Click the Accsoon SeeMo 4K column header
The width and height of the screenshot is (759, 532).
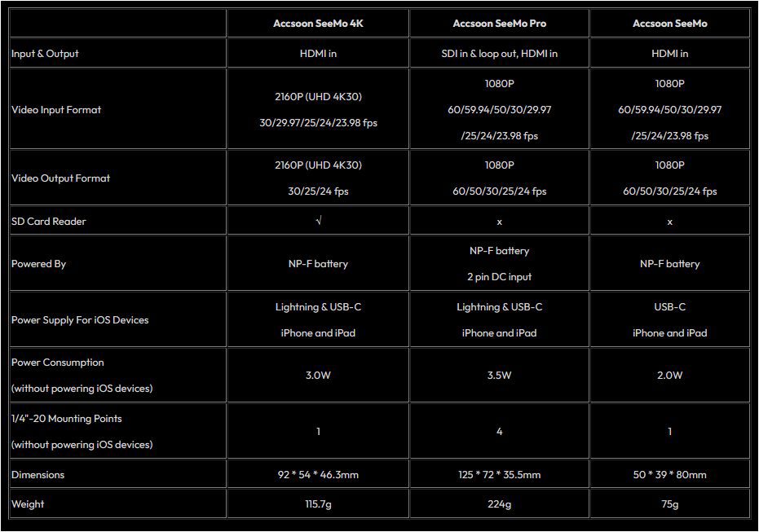click(318, 23)
